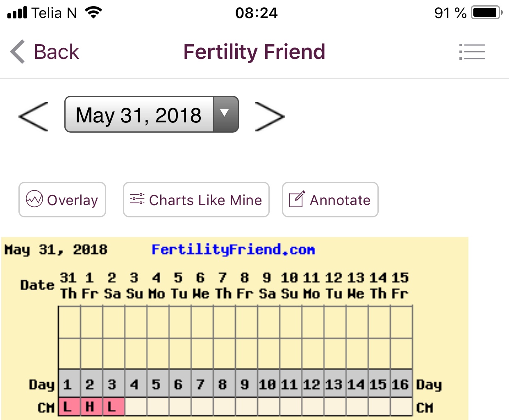Image resolution: width=509 pixels, height=420 pixels.
Task: Tap the battery indicator in status bar
Action: 486,13
